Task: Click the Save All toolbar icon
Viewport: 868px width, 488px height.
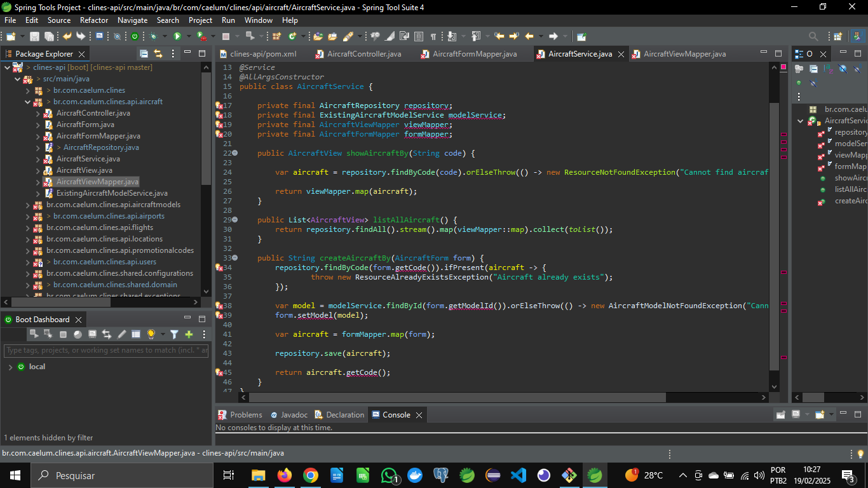Action: pos(49,36)
